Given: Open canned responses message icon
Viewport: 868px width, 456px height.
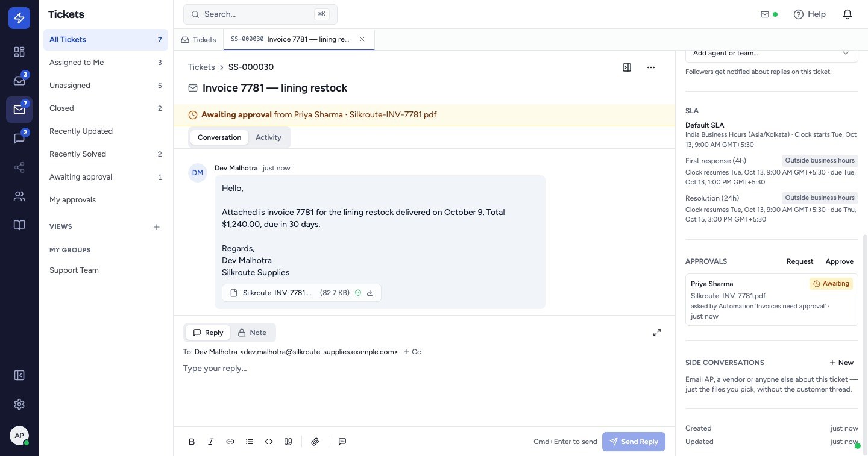Looking at the screenshot, I should 342,442.
